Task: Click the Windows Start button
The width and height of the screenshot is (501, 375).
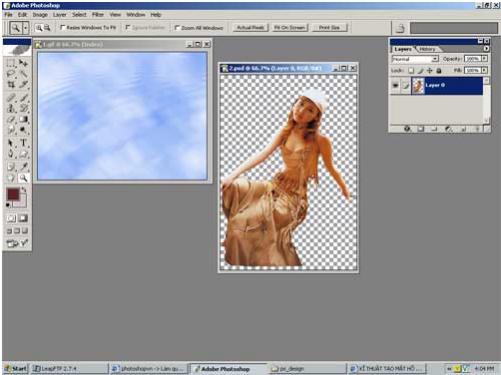Action: click(x=16, y=369)
